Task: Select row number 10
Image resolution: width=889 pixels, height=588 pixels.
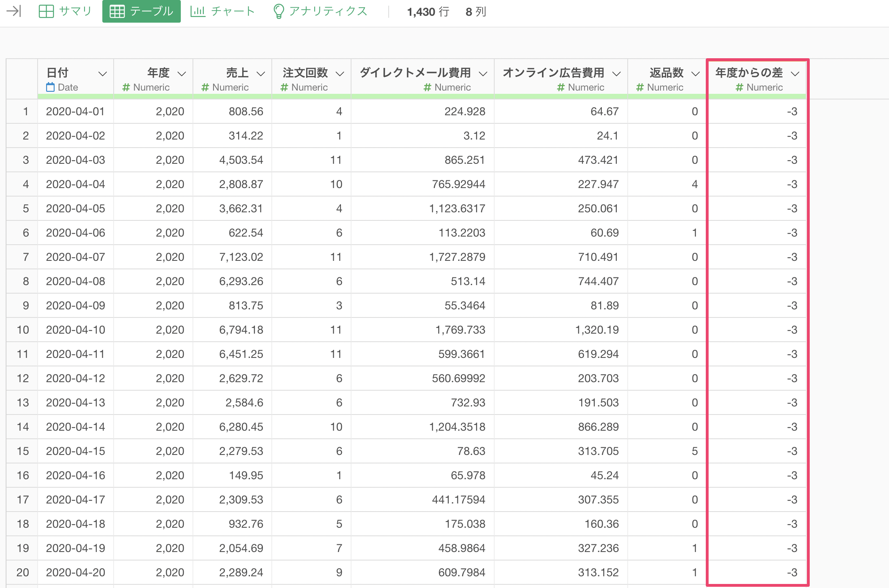Action: 23,330
